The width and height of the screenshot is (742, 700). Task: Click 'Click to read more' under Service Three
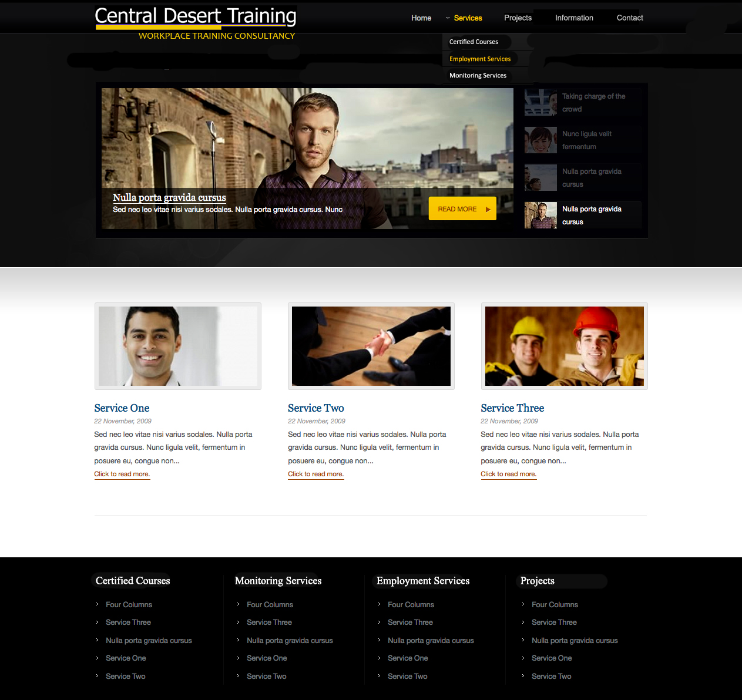pos(509,474)
